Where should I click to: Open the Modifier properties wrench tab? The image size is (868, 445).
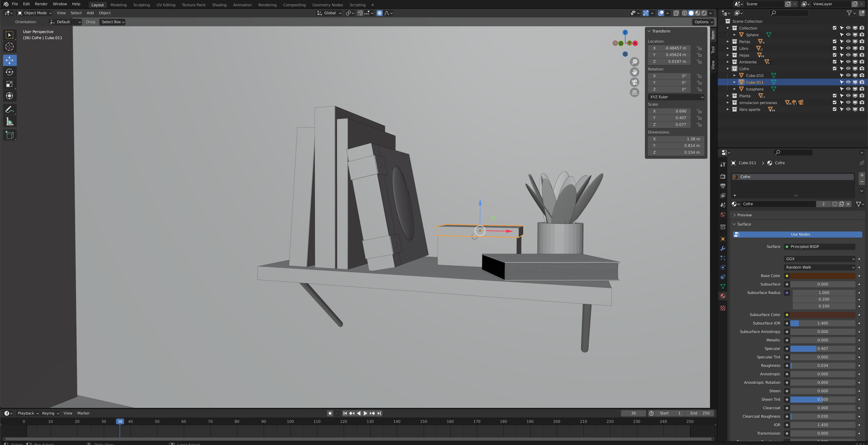click(723, 249)
